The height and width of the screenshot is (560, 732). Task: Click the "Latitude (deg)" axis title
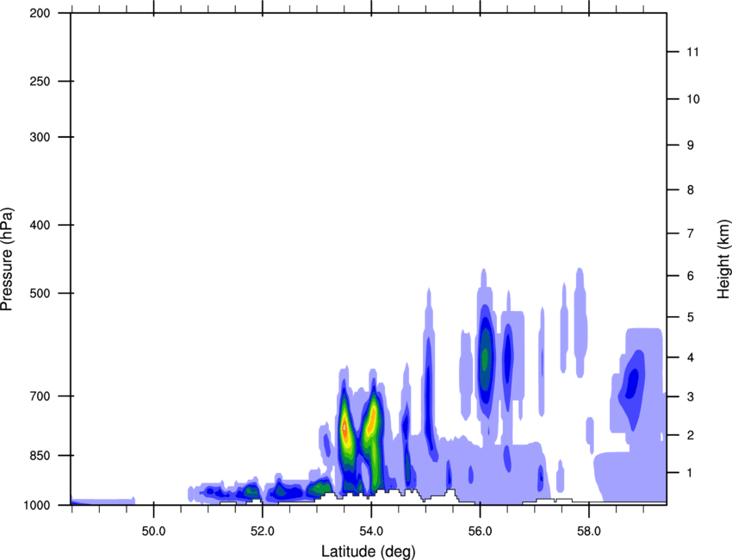(368, 551)
